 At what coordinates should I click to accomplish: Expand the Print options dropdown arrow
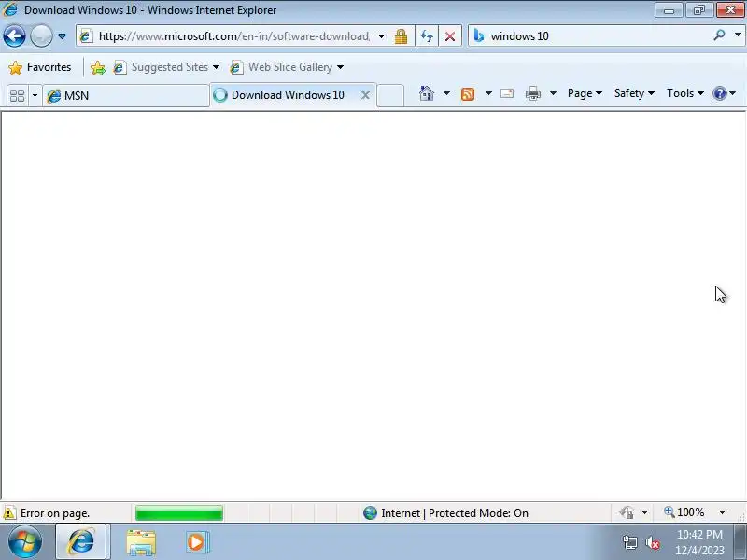tap(553, 93)
